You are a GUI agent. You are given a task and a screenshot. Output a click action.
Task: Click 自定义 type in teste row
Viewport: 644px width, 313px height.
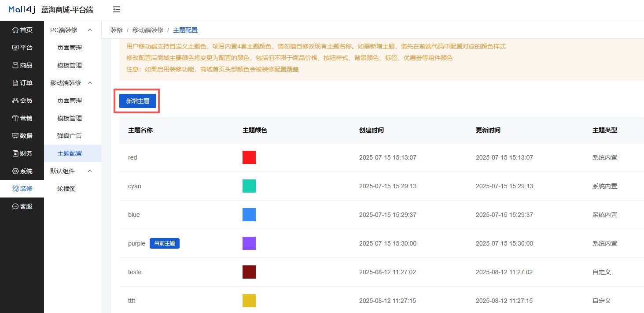[x=602, y=272]
